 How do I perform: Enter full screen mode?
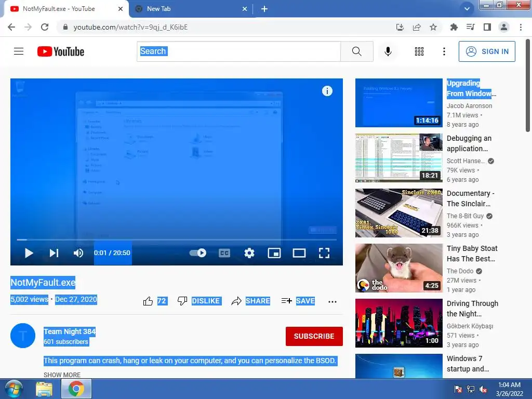pos(324,253)
